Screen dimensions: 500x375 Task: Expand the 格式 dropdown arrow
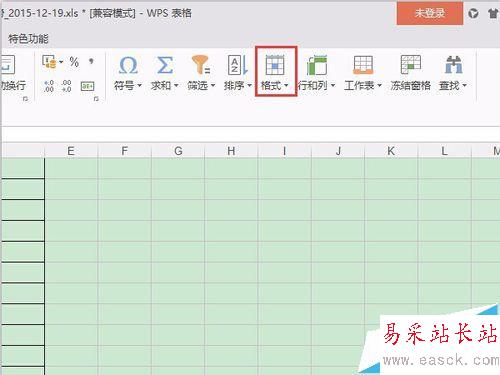(x=286, y=86)
